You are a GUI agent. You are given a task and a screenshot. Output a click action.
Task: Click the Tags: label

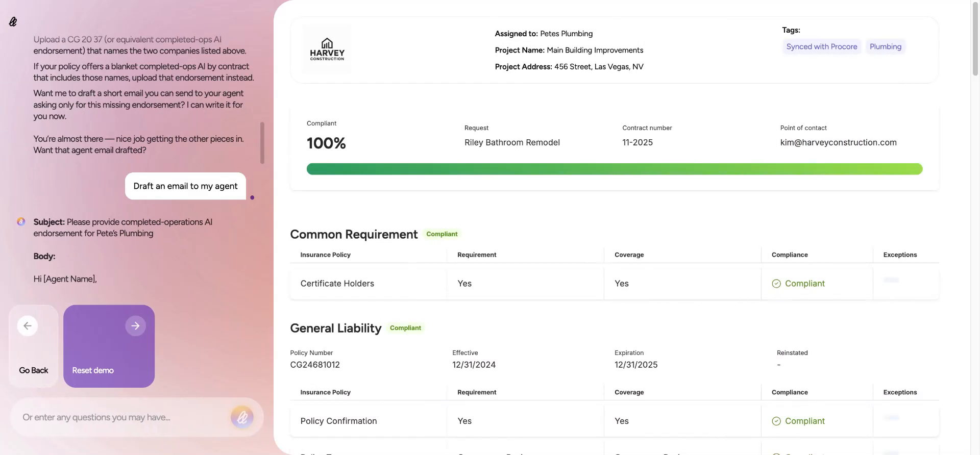(791, 30)
